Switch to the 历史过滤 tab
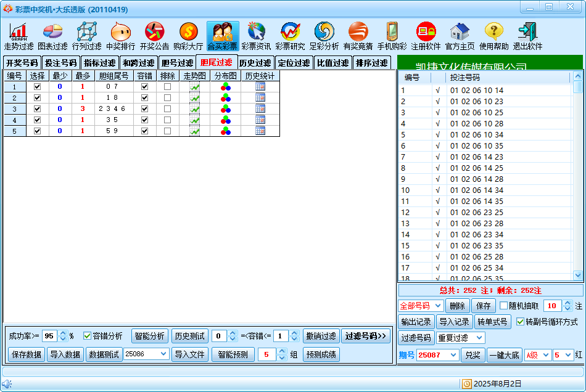Viewport: 586px width, 392px height. pyautogui.click(x=255, y=63)
